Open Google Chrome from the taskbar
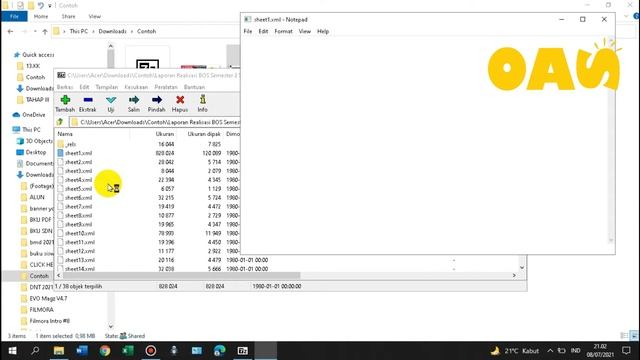 [x=105, y=351]
